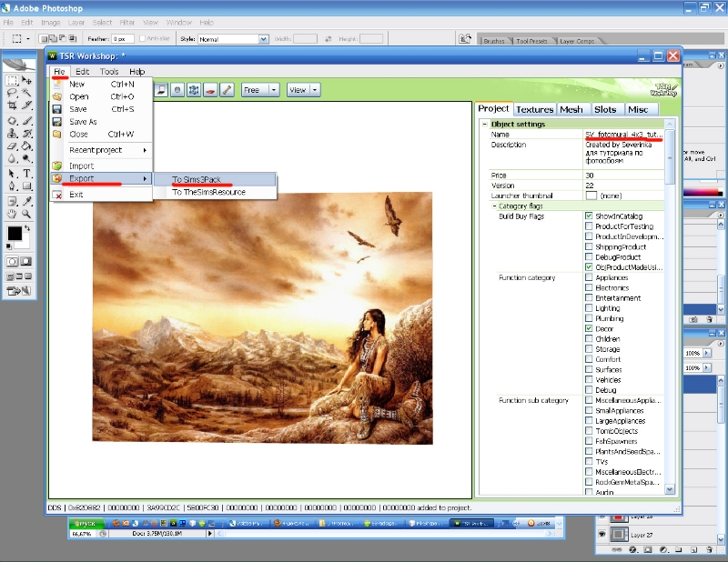Activate the Crop tool
Screen dimensions: 728x562
[x=12, y=105]
